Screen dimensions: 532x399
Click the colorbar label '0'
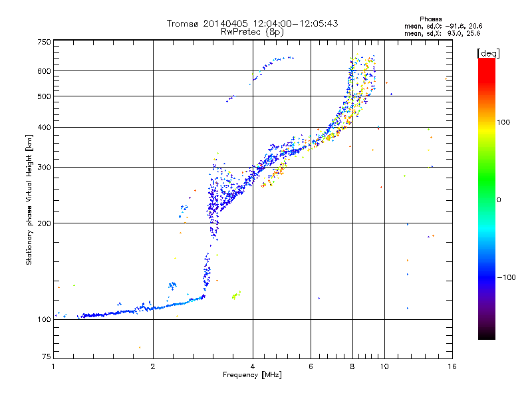pos(499,200)
